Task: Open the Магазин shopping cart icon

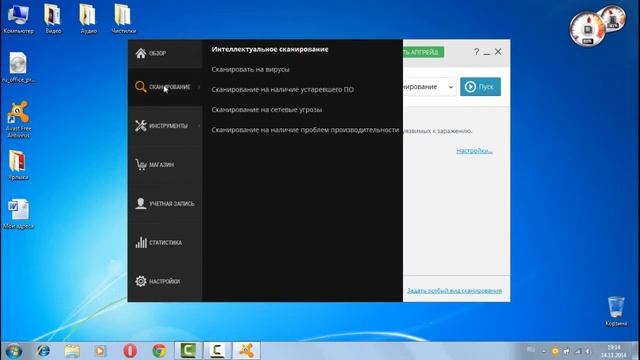Action: [141, 164]
